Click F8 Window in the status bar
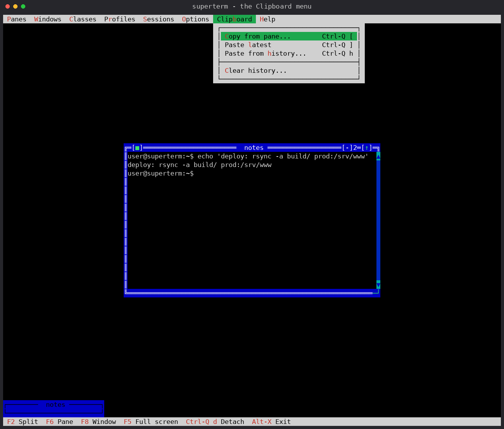 [x=98, y=422]
